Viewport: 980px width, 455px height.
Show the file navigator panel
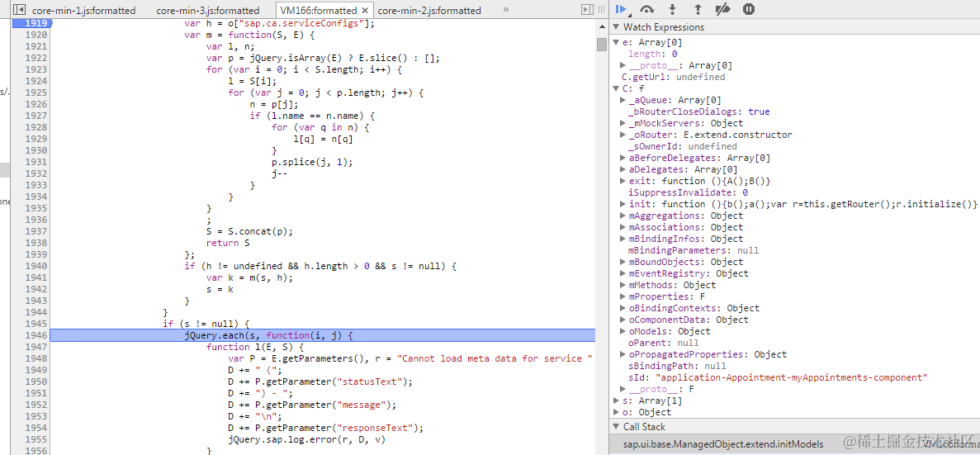(x=20, y=10)
